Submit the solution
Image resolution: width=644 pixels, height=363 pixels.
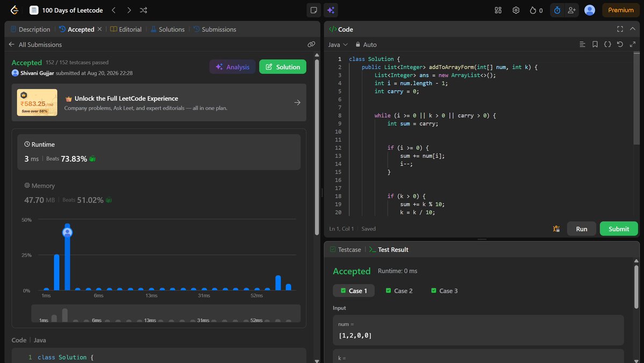[x=619, y=229]
